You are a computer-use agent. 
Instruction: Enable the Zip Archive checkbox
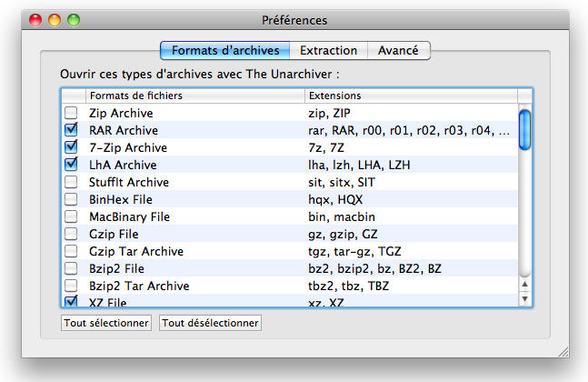pos(71,113)
